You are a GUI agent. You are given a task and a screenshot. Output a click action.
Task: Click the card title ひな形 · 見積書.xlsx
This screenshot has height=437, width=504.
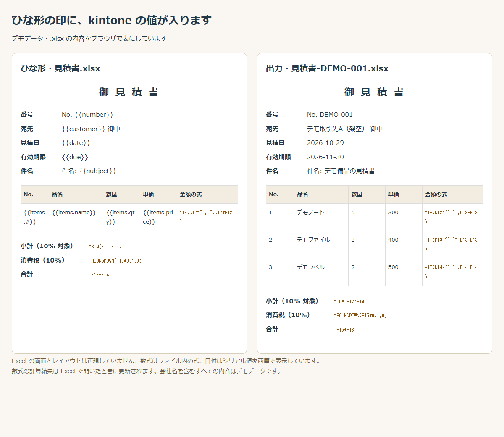click(60, 68)
